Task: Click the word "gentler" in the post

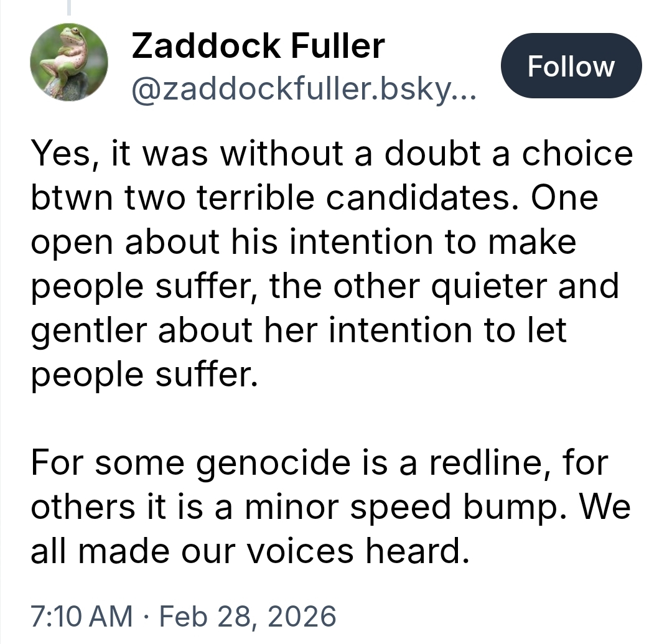Action: point(88,330)
